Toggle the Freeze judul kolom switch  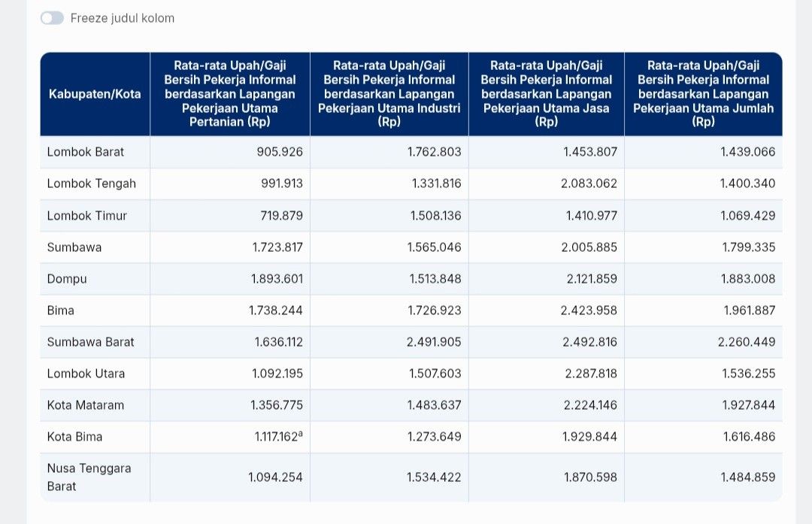(x=52, y=18)
